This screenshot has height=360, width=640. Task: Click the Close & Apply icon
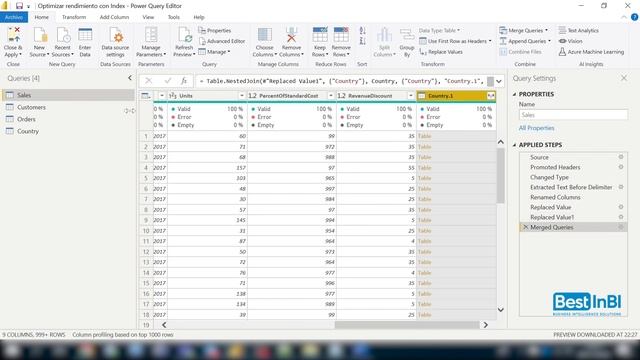pyautogui.click(x=13, y=35)
